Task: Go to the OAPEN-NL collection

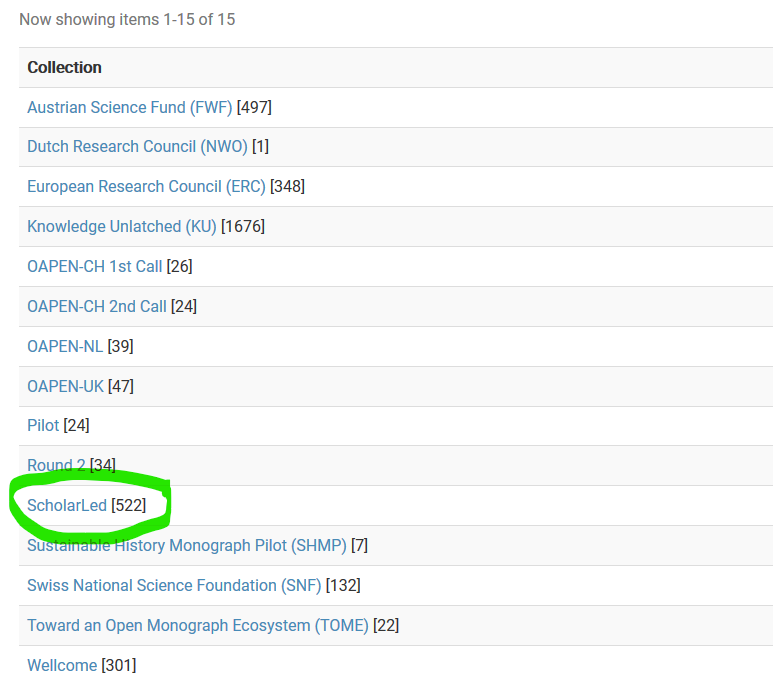Action: pos(65,346)
